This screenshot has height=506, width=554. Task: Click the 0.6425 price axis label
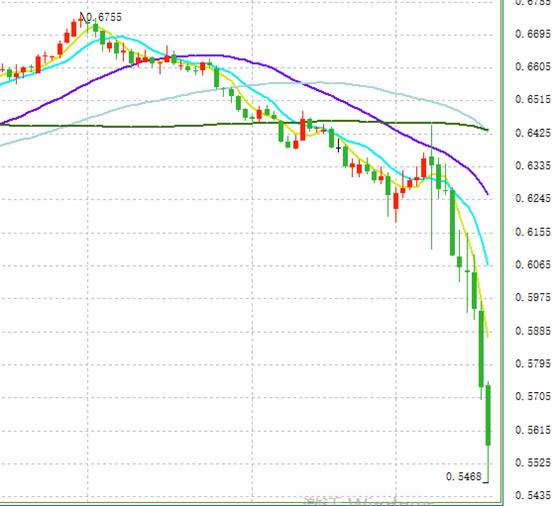[533, 133]
